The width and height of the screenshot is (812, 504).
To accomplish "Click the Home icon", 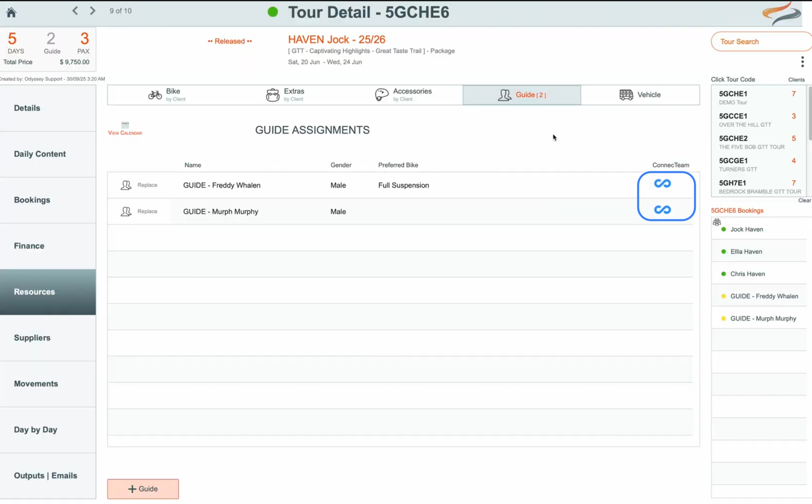I will tap(11, 12).
